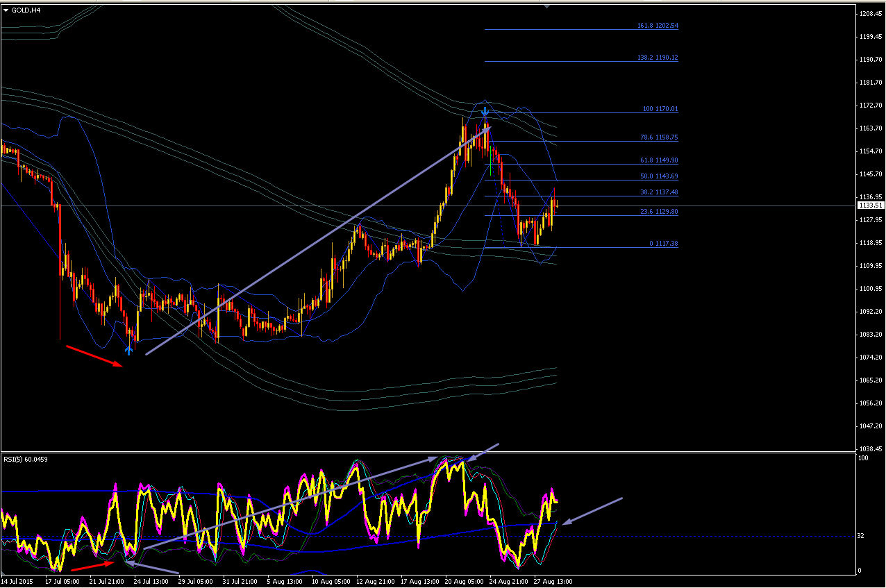Click price scale value 1083.20
The height and width of the screenshot is (588, 886).
870,335
